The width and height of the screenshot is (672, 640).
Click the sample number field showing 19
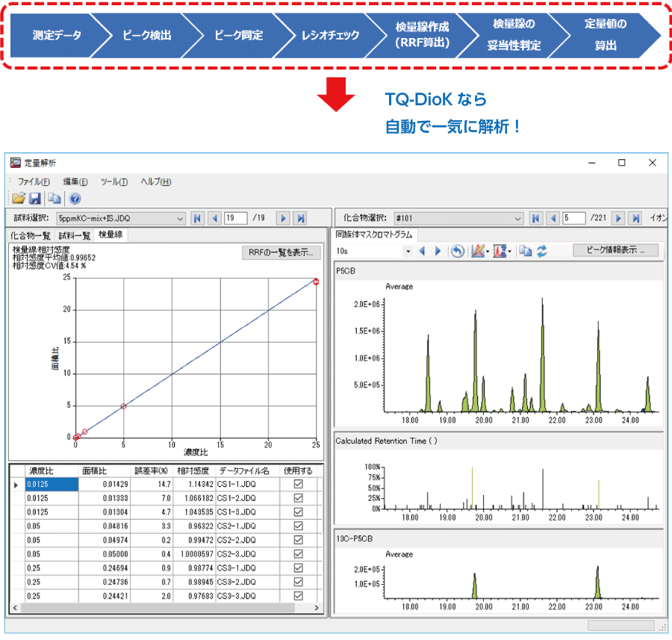[x=236, y=218]
